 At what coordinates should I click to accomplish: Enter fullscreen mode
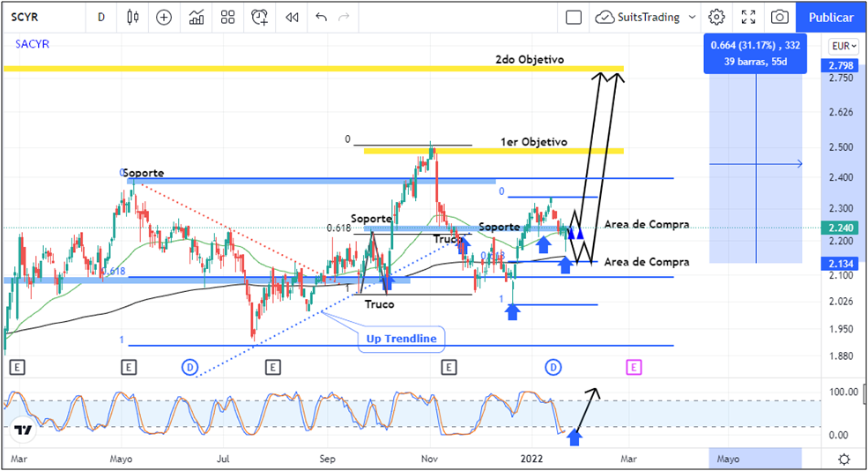point(748,17)
